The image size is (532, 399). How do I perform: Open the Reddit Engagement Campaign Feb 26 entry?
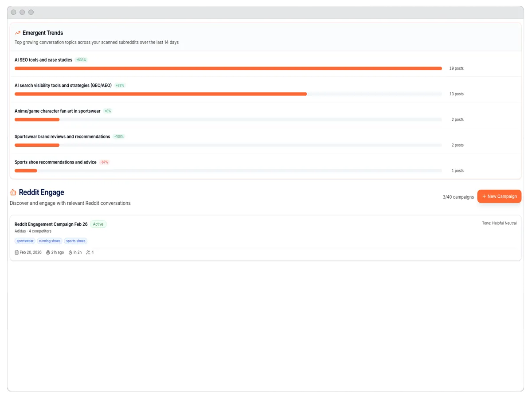click(51, 224)
